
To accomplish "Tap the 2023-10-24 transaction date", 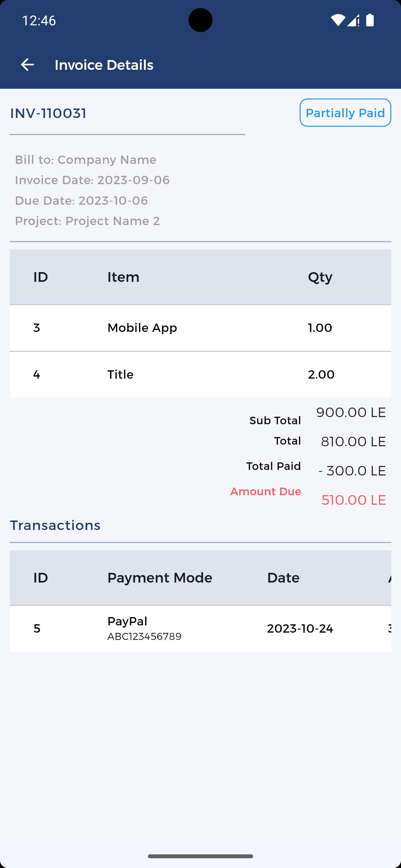I will (x=300, y=629).
